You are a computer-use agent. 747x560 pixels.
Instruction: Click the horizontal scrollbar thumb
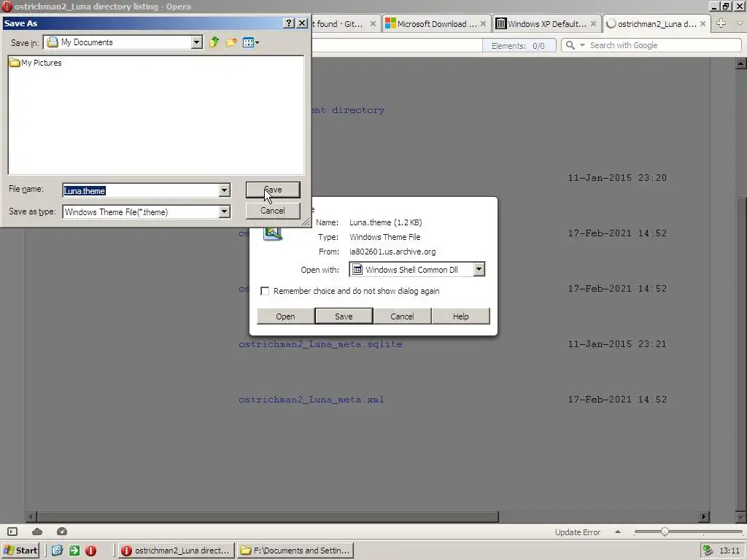point(268,517)
